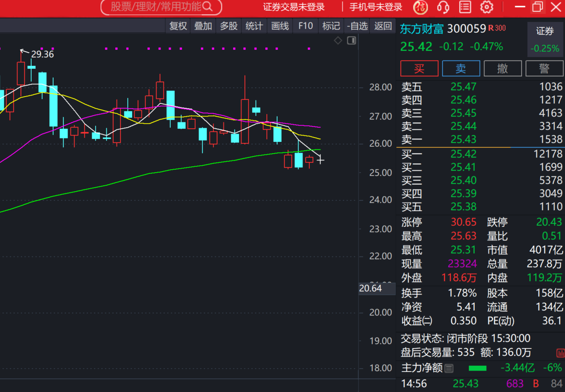The image size is (565, 392).
Task: Toggle the side panel layout icon
Action: pyautogui.click(x=352, y=40)
